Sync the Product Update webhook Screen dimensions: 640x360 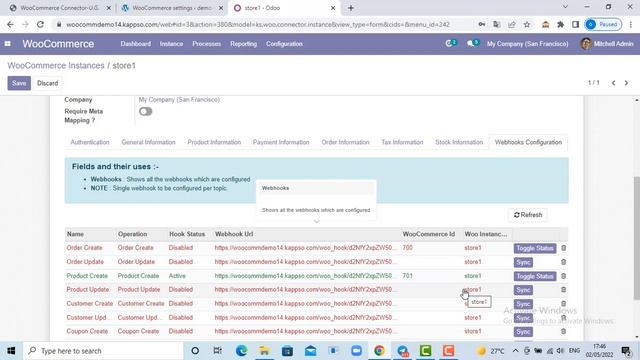pos(523,290)
